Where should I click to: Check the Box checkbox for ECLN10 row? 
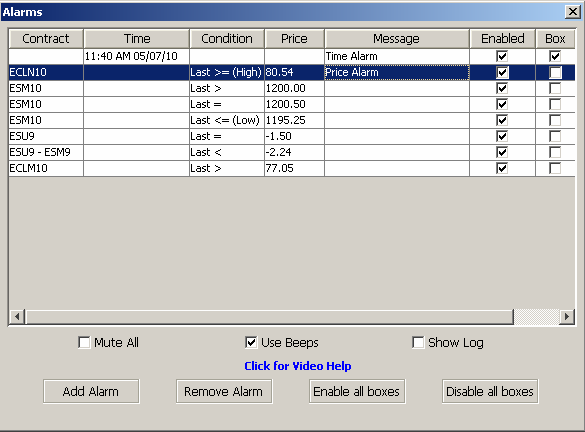pyautogui.click(x=555, y=72)
